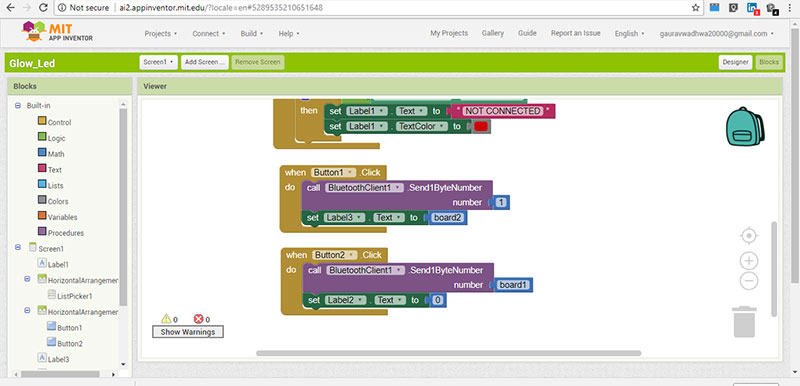This screenshot has width=800, height=386.
Task: Open Label2 dropdown in set block
Action: point(346,300)
